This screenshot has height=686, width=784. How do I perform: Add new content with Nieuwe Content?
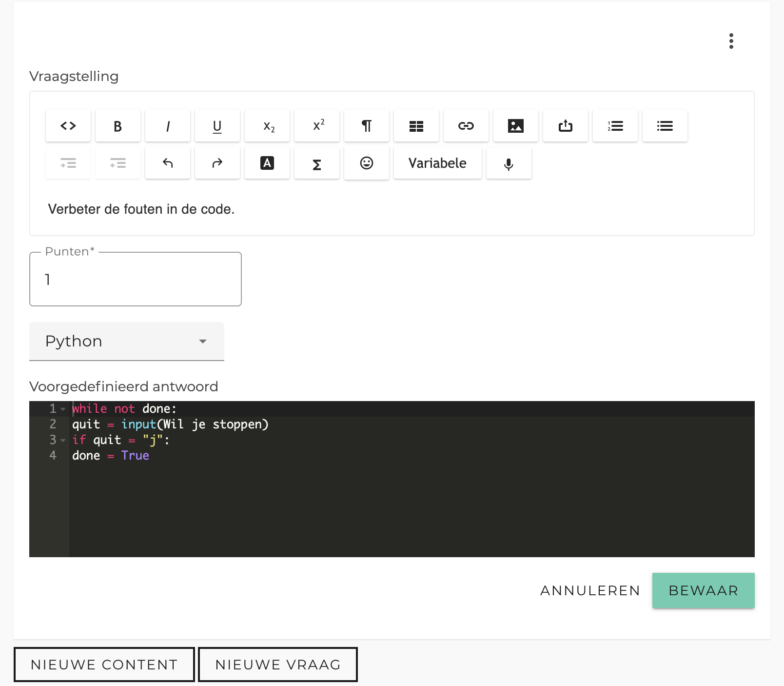pyautogui.click(x=104, y=665)
